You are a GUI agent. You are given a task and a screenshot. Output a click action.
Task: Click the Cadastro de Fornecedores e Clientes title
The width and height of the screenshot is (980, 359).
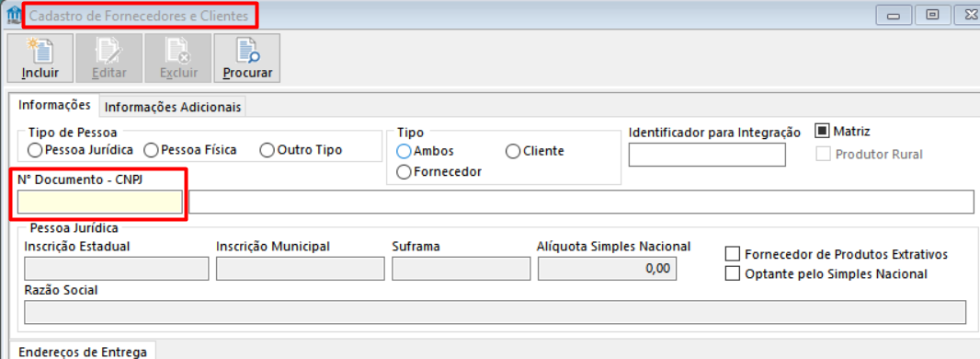(140, 17)
